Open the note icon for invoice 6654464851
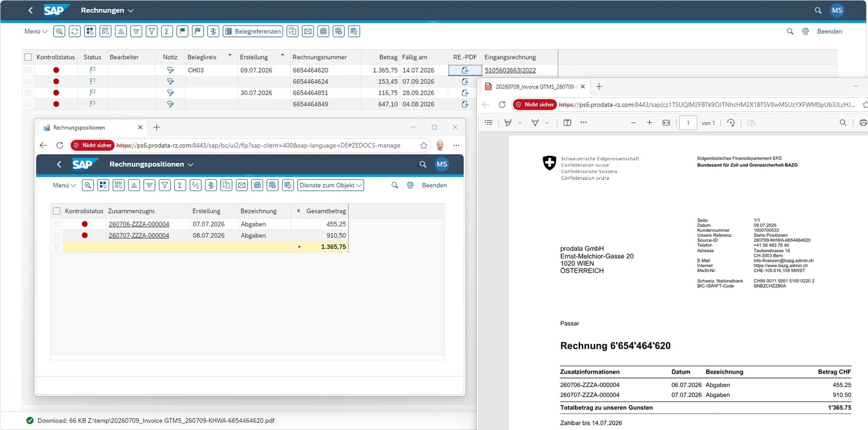868x430 pixels. [x=170, y=93]
